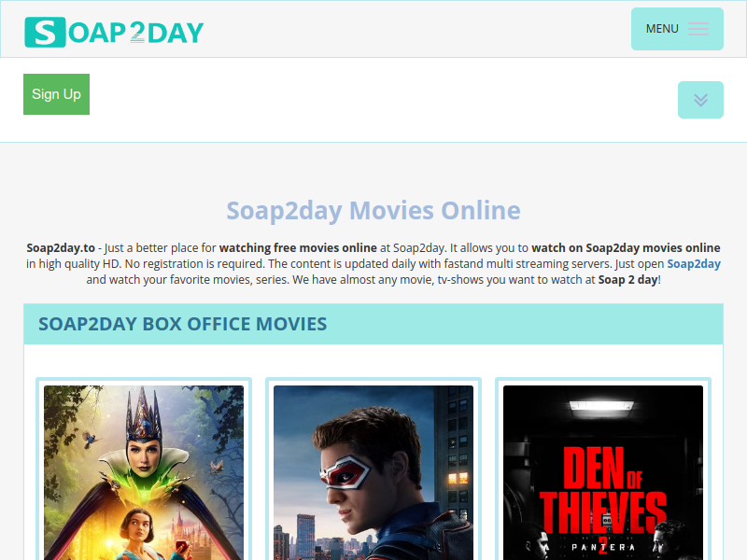
Task: Click 'watching free movies online' bold text
Action: [x=298, y=248]
